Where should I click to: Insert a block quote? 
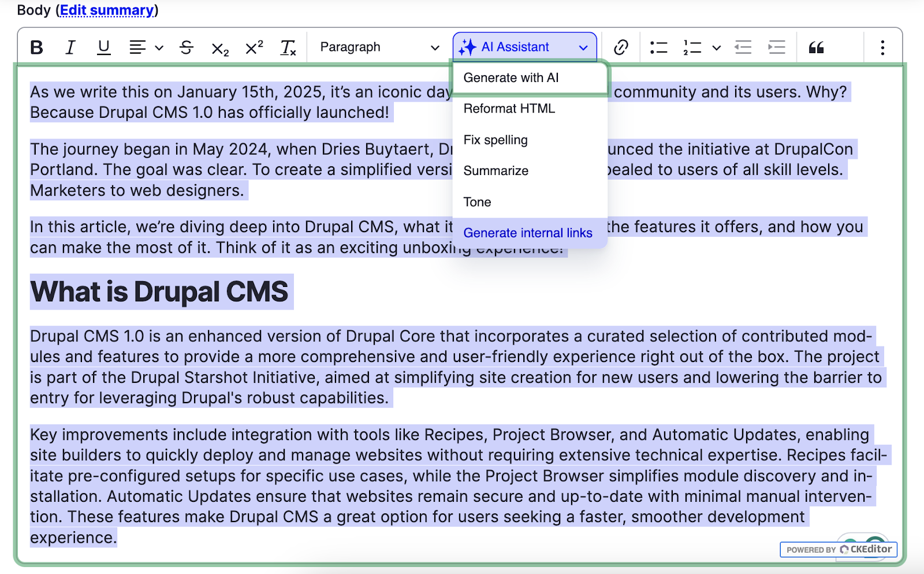(x=816, y=47)
